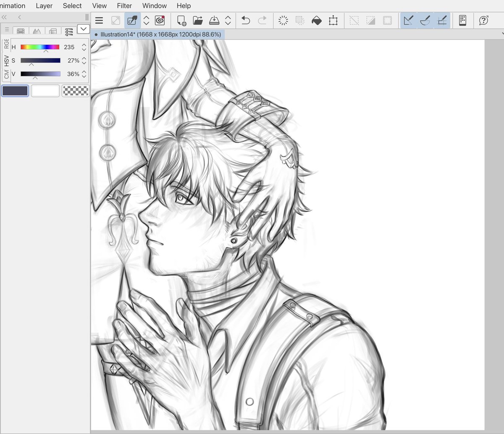Open the Filter menu
504x434 pixels.
coord(124,6)
